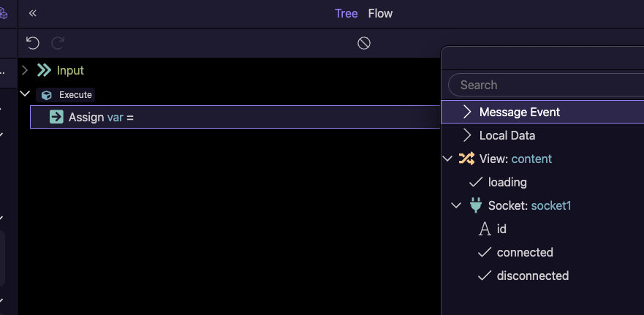Switch to the Tree tab
The width and height of the screenshot is (644, 315).
coord(346,13)
